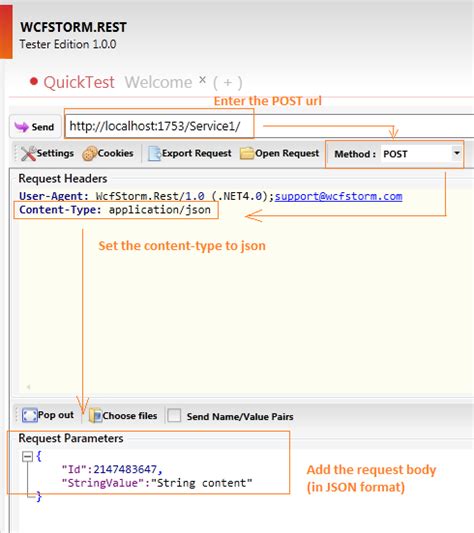Click the Request Headers label
This screenshot has height=533, width=474.
pyautogui.click(x=63, y=178)
